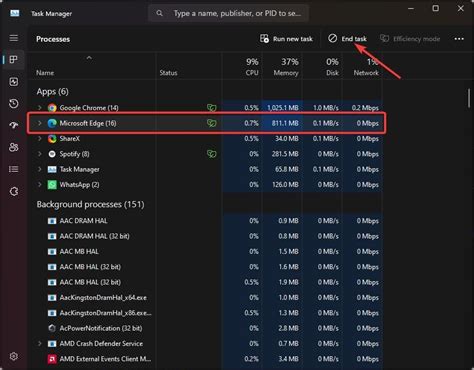Image resolution: width=474 pixels, height=370 pixels.
Task: Click the search magnifier icon
Action: tap(160, 13)
